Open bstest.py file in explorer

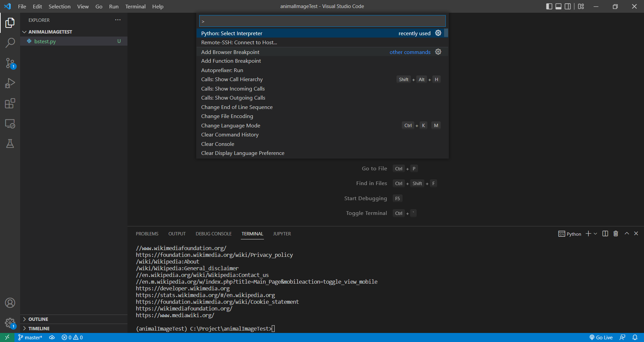[x=74, y=41]
